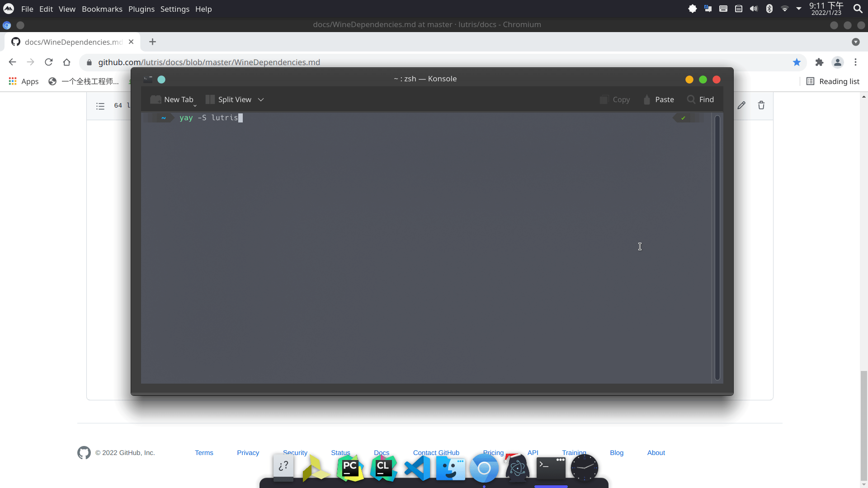This screenshot has width=868, height=488.
Task: Open the Wi-Fi network tray icon
Action: (x=785, y=9)
